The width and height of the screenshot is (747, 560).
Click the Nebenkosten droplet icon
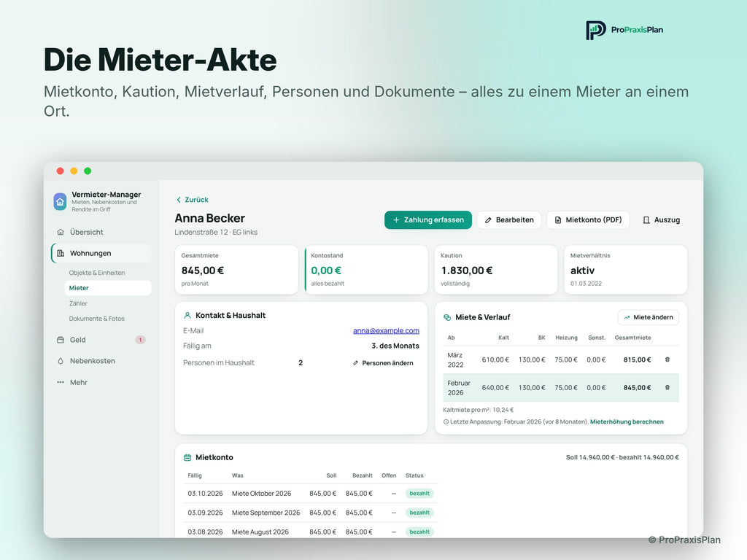(61, 361)
